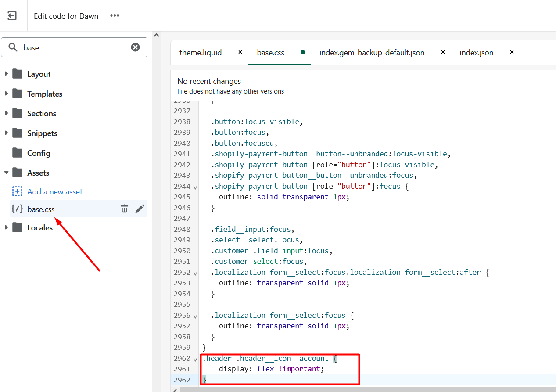Click the Snippets folder icon
The height and width of the screenshot is (392, 556).
coord(18,133)
